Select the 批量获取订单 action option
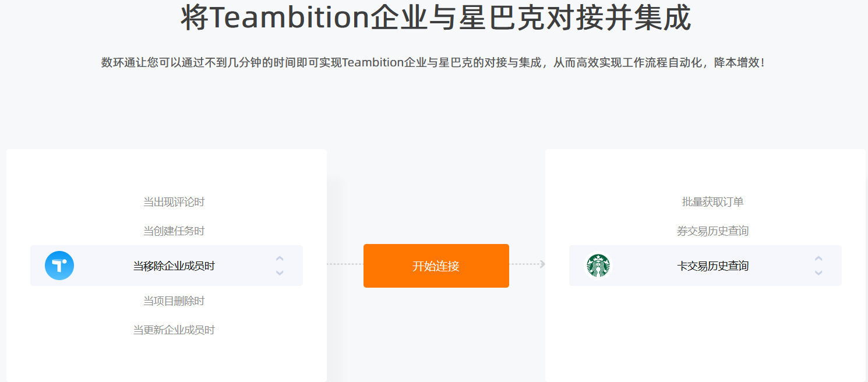 point(713,202)
